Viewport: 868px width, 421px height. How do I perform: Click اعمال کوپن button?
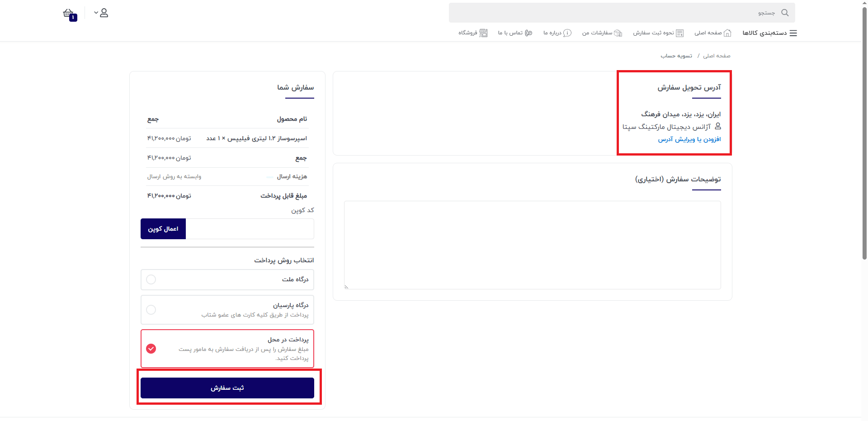click(x=163, y=229)
